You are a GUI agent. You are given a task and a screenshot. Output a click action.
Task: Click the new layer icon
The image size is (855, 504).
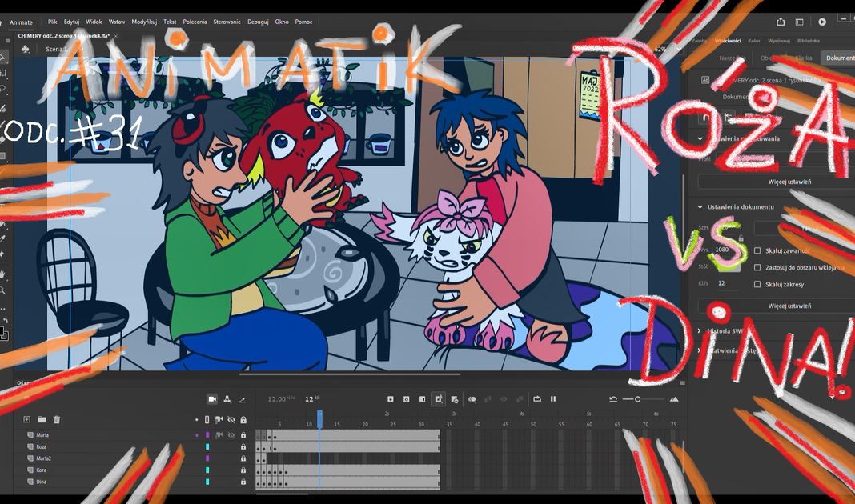(26, 419)
